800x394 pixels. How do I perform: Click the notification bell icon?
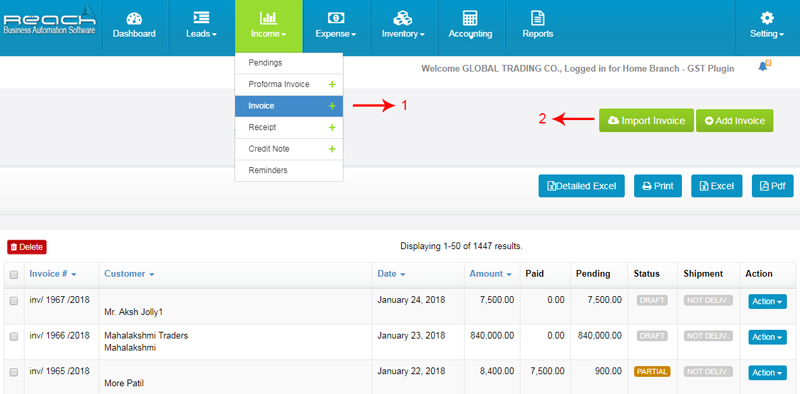(x=763, y=66)
